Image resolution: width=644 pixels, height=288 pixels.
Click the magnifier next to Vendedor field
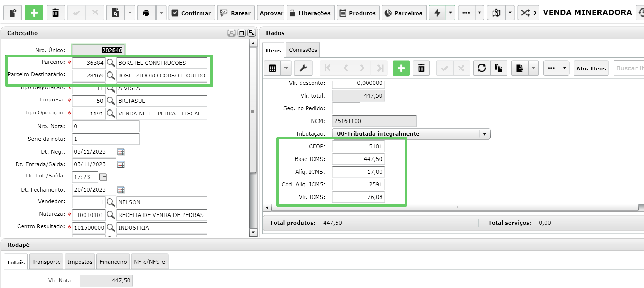[x=111, y=202]
